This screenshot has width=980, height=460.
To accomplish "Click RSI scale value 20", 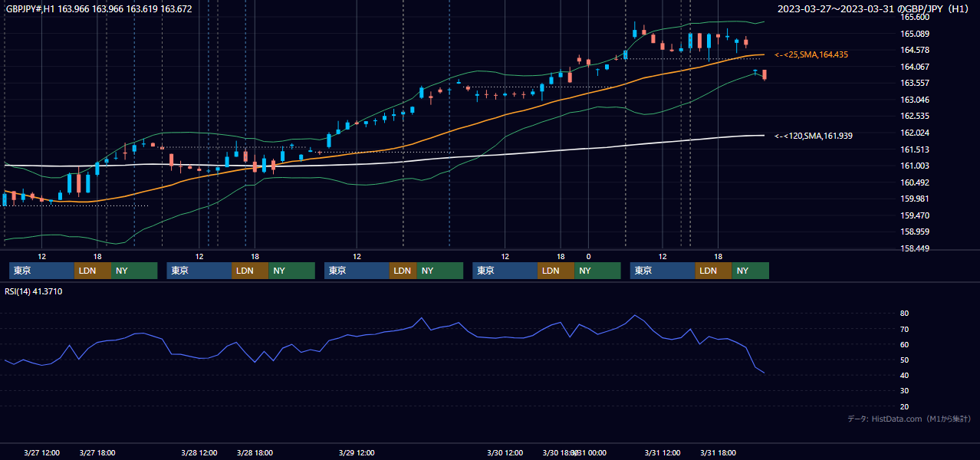I will coord(905,406).
